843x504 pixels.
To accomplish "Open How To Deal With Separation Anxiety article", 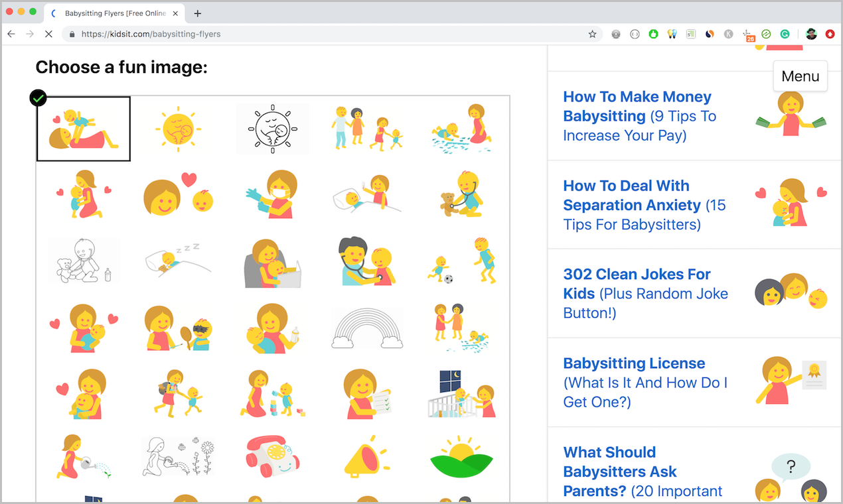I will [x=645, y=205].
